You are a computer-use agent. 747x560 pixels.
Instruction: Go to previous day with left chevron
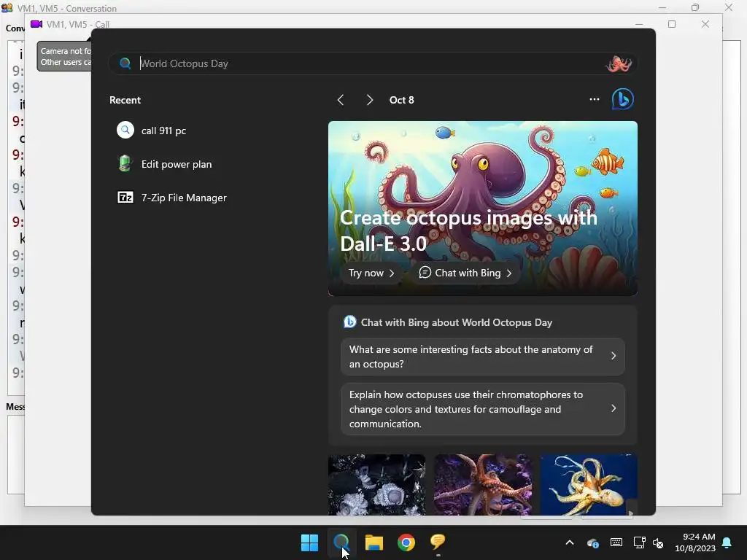point(341,100)
